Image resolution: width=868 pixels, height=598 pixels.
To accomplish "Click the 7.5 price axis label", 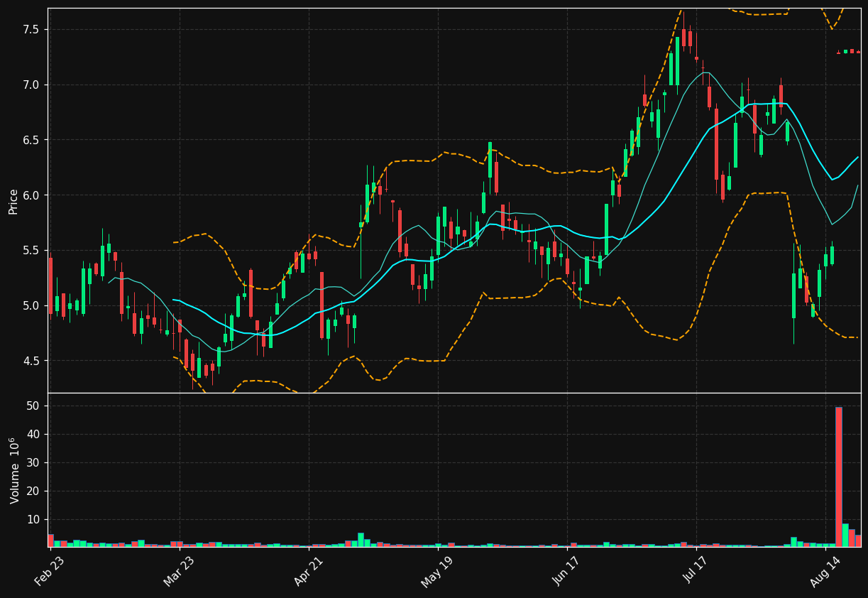I will pyautogui.click(x=31, y=30).
